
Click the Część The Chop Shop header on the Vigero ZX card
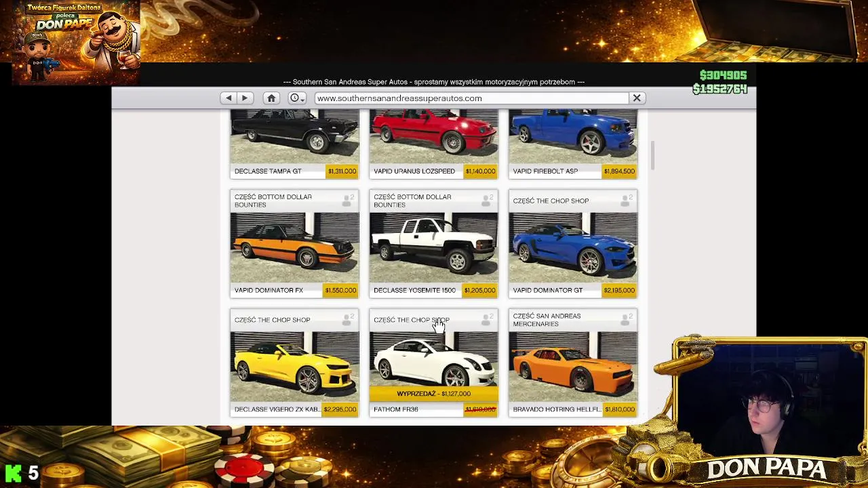[x=272, y=320]
